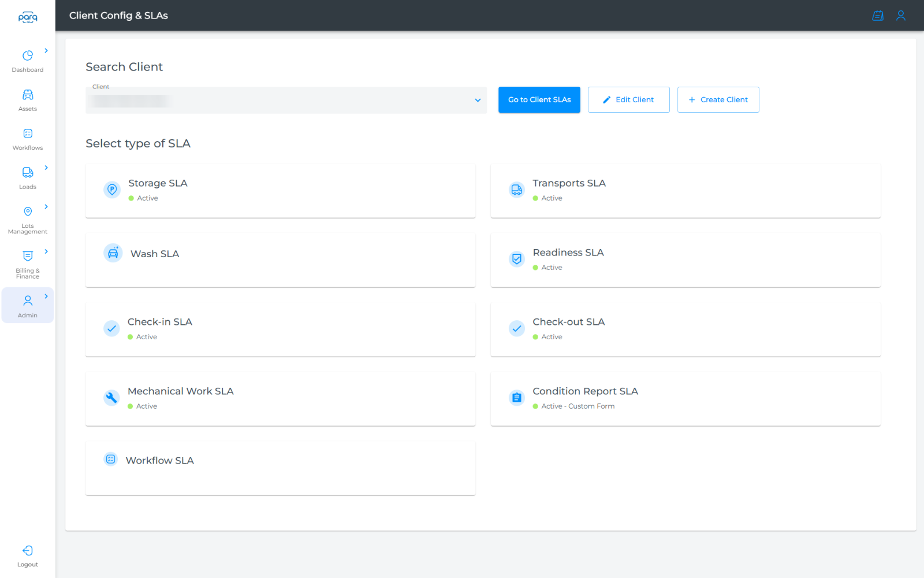Click Go to Client SLAs button

[x=539, y=99]
